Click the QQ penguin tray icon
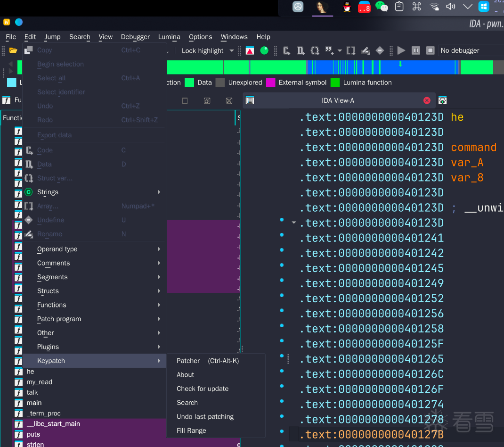Screen dimensions: 504x447 pyautogui.click(x=347, y=7)
